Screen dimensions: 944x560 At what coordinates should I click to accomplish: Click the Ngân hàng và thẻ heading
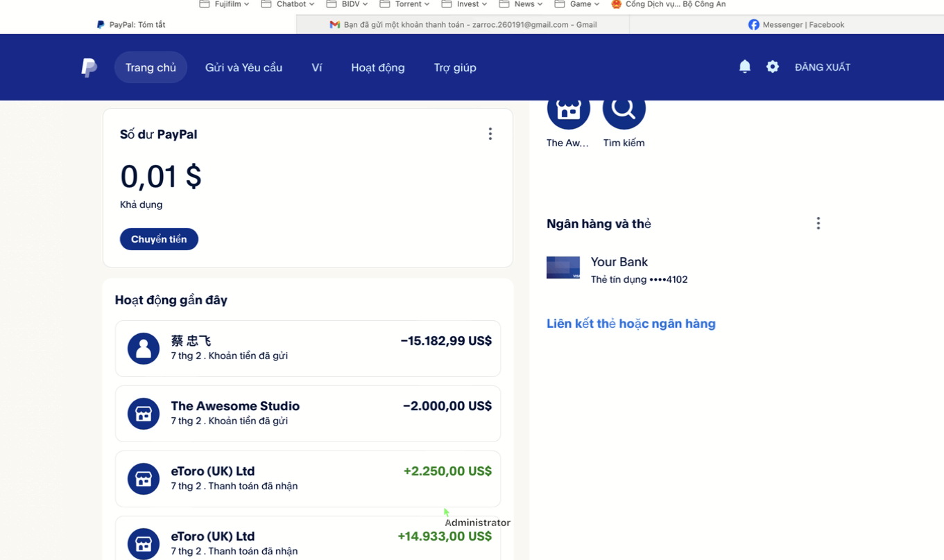pyautogui.click(x=599, y=224)
